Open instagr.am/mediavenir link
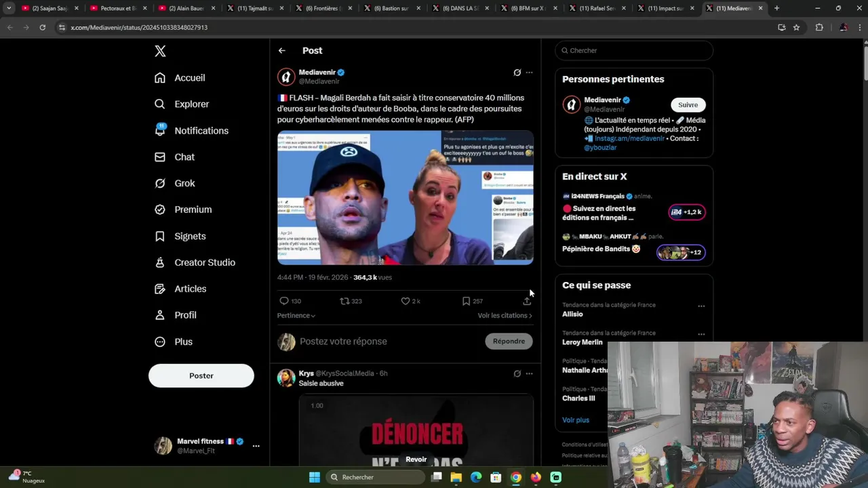This screenshot has width=868, height=488. [x=629, y=138]
